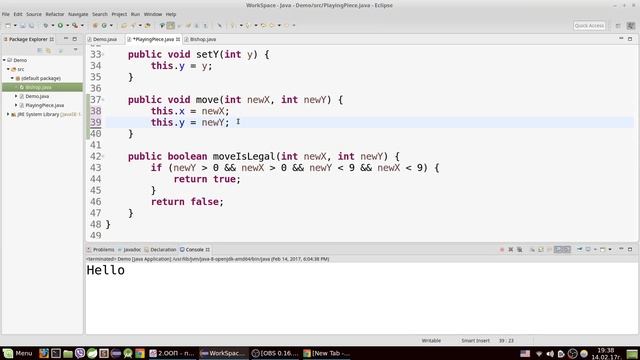Toggle Scroll Lock in the console toolbar

click(540, 249)
